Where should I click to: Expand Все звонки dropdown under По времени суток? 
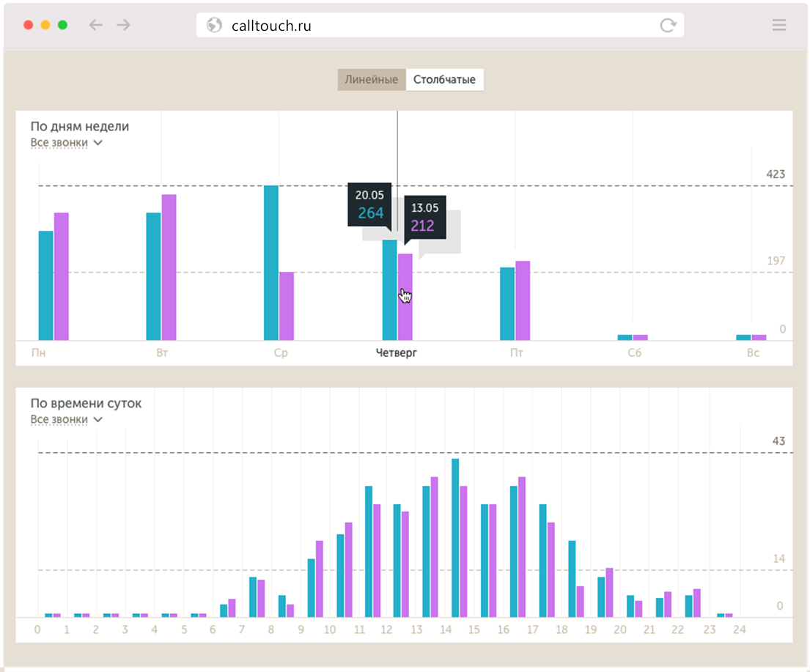click(66, 420)
